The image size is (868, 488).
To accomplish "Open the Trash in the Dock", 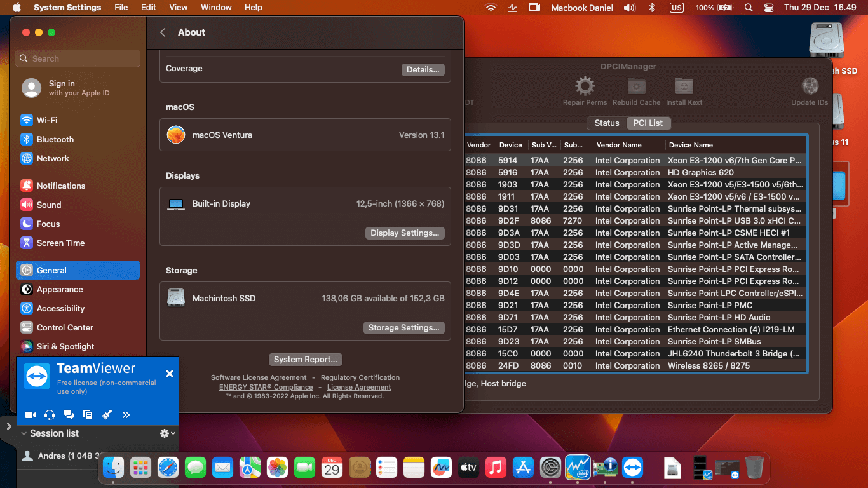I will point(754,468).
